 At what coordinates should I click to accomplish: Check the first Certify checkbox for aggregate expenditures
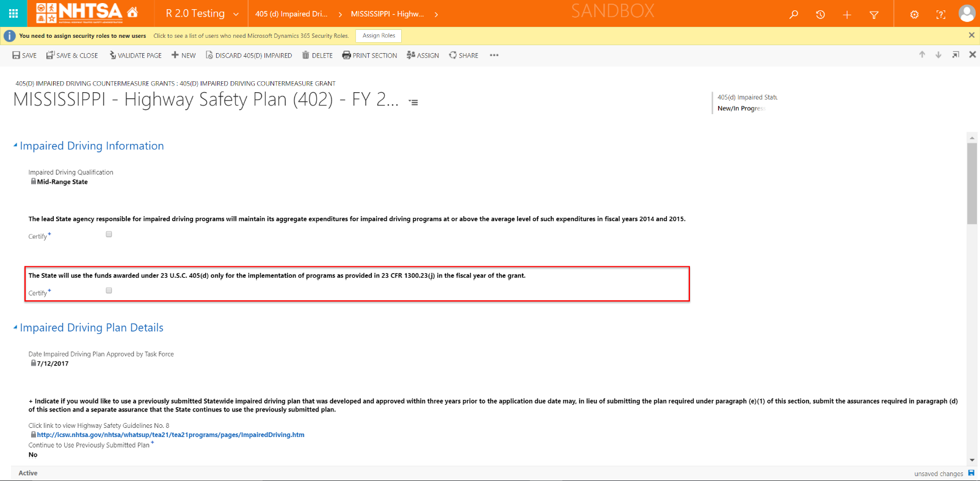click(109, 234)
